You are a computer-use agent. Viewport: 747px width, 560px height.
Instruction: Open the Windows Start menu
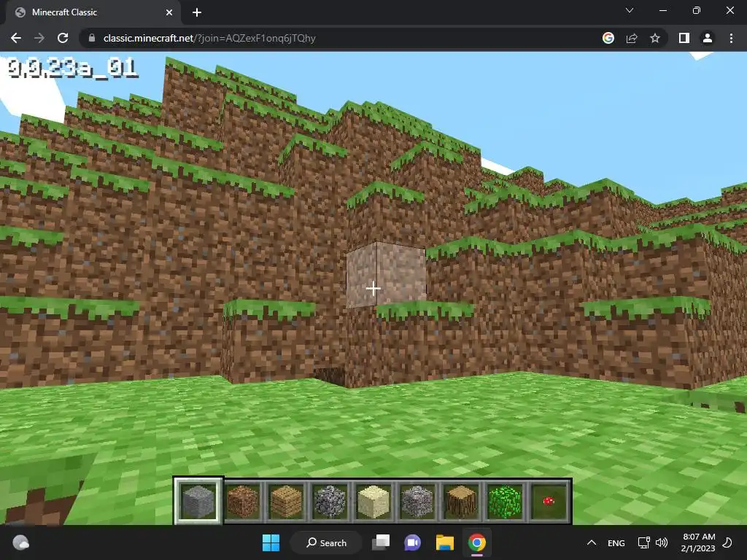pyautogui.click(x=271, y=542)
